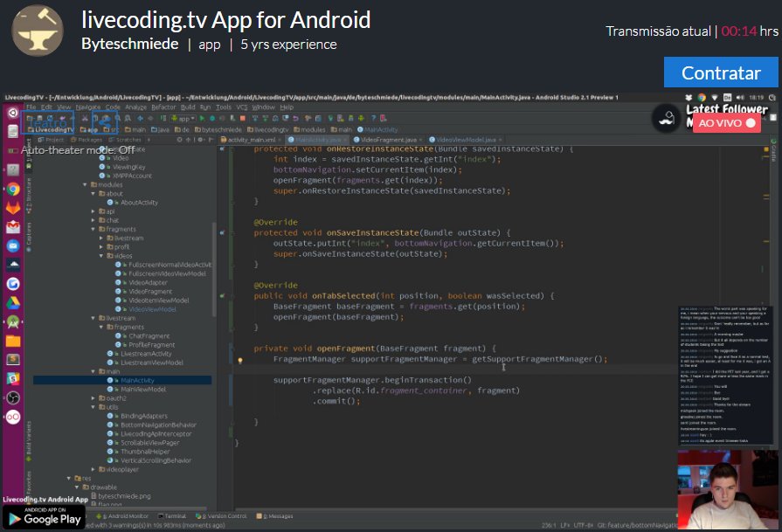Select MainViewModel in project tree
This screenshot has width=782, height=532.
(x=137, y=390)
